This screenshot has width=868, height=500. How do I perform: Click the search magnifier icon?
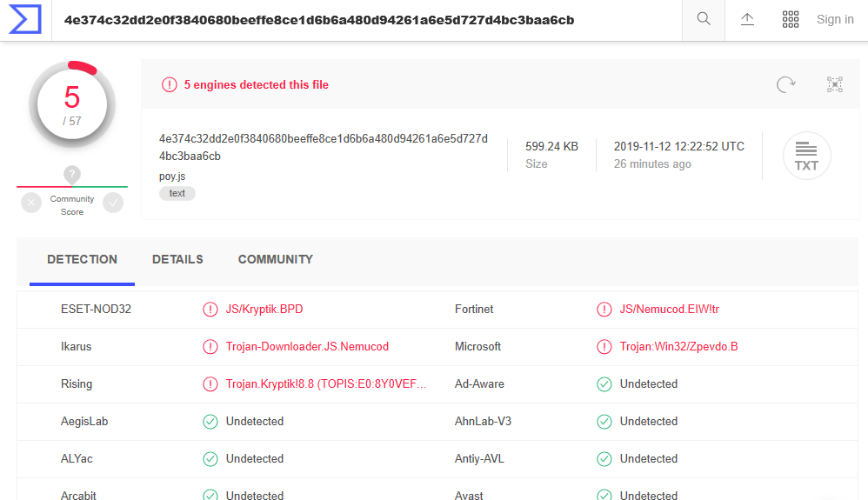click(x=704, y=19)
